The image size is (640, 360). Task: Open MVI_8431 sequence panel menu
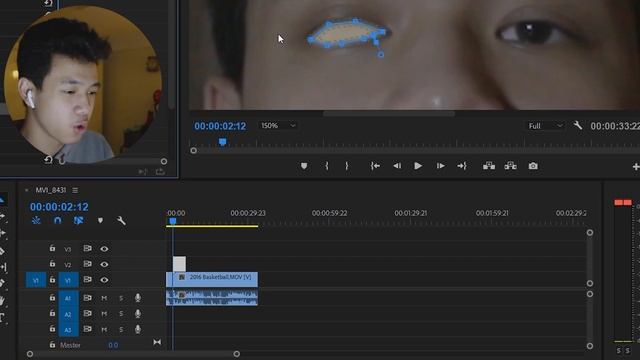click(75, 190)
